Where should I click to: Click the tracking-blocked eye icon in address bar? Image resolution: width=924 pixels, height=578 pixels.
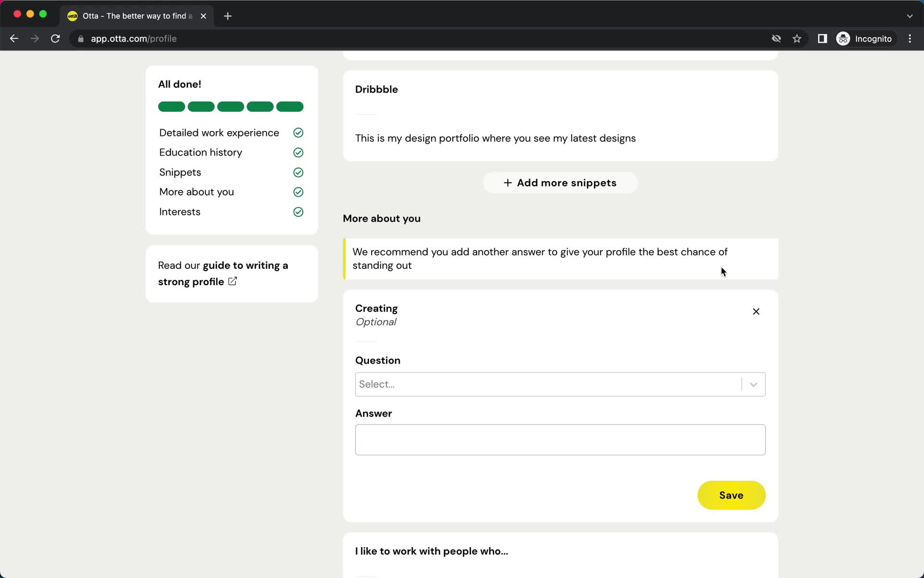coord(776,39)
